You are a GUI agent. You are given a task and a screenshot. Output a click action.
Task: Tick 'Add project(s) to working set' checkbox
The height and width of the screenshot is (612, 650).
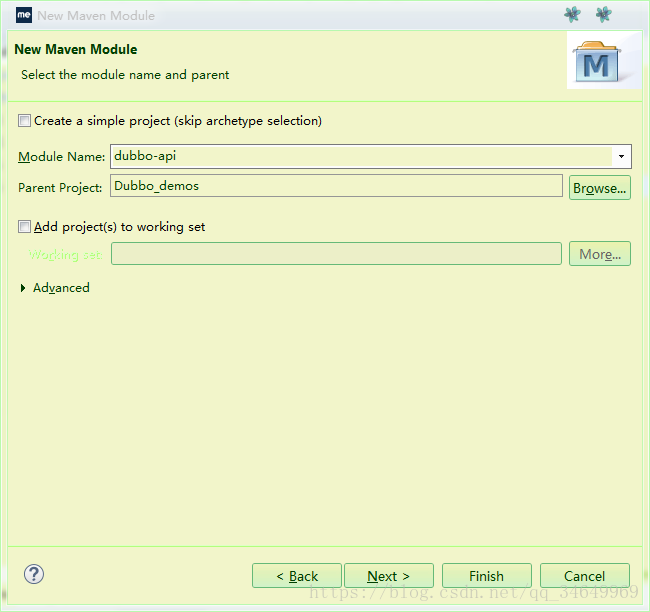tap(24, 227)
